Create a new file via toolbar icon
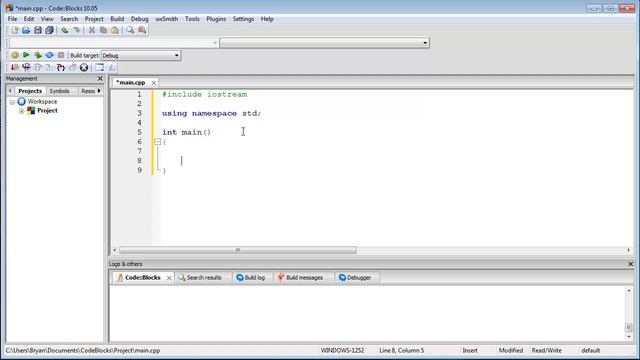Image resolution: width=640 pixels, height=360 pixels. 15,30
